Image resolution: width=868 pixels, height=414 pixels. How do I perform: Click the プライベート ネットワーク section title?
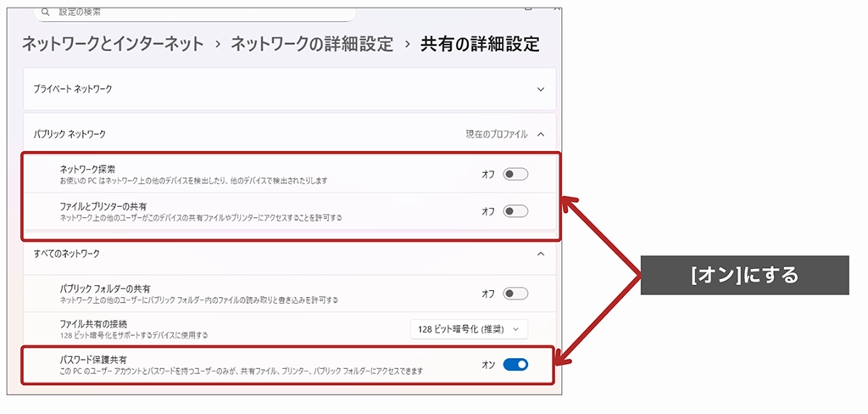tap(73, 88)
